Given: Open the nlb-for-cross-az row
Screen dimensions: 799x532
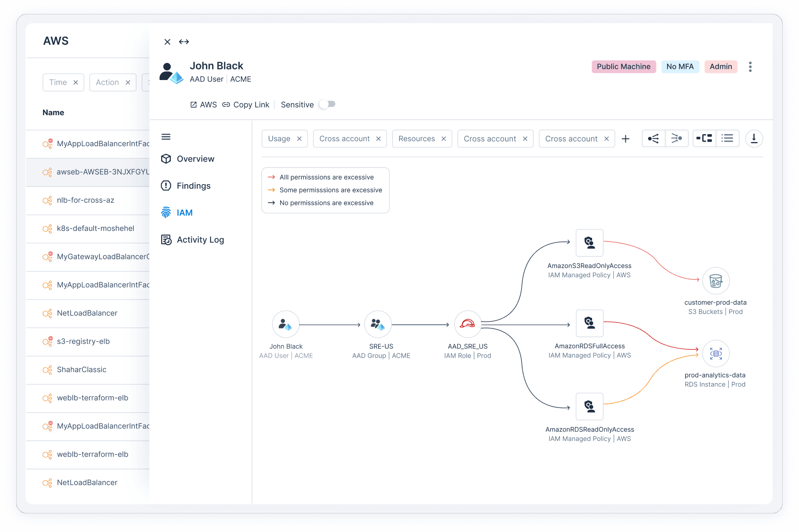Looking at the screenshot, I should click(x=88, y=200).
